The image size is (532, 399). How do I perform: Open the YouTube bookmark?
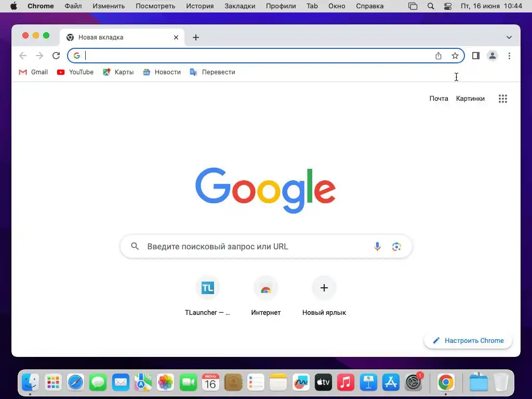[x=75, y=72]
